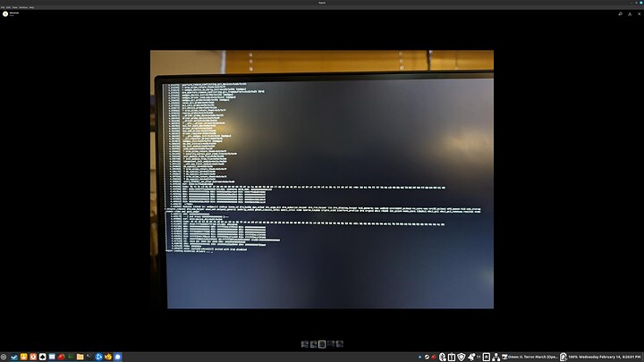Viewport: 644px width, 362px height.
Task: Open the Edit menu
Action: 8,7
